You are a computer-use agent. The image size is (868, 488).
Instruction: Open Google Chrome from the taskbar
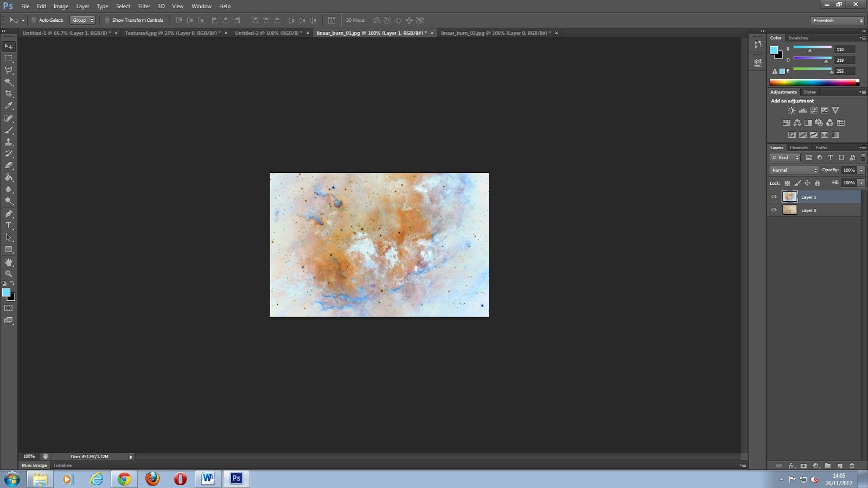pyautogui.click(x=124, y=479)
